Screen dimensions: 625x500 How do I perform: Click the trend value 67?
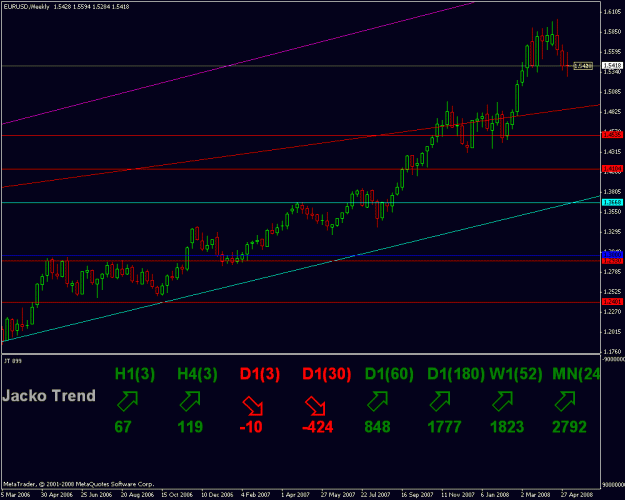click(x=123, y=427)
